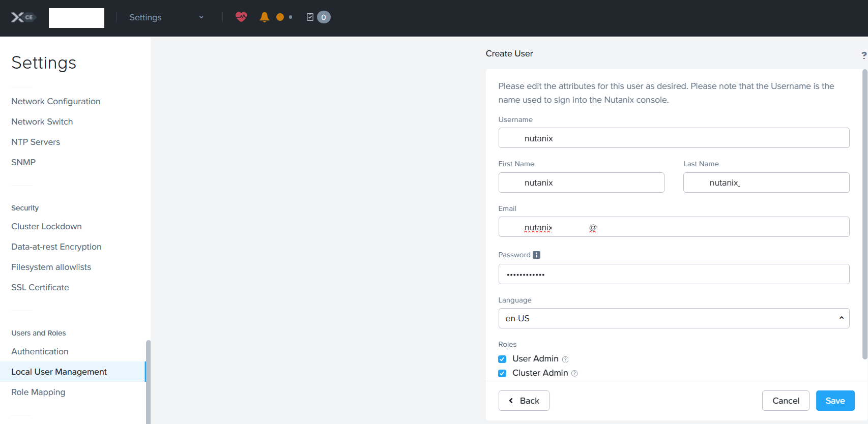Open the alerts bell icon
The image size is (868, 424).
[264, 17]
